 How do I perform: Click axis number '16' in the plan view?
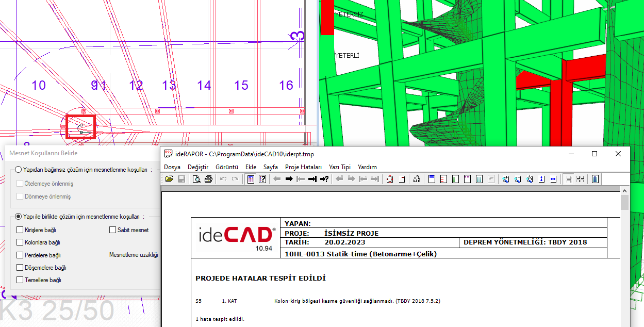click(286, 85)
